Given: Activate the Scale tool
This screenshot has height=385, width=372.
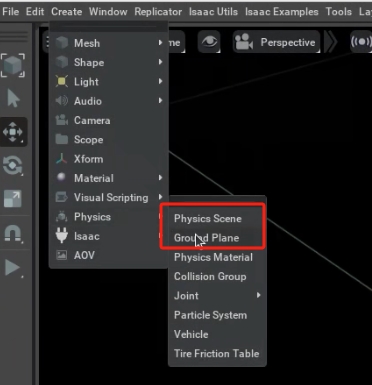Looking at the screenshot, I should (x=13, y=199).
